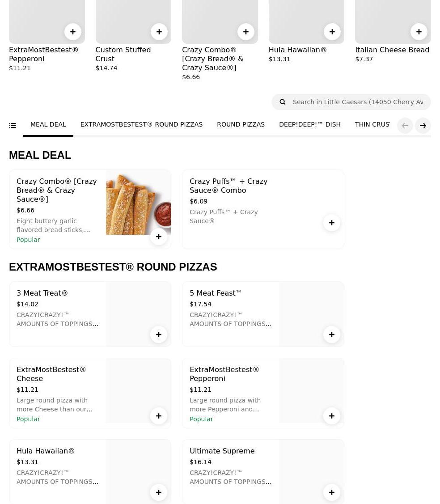Screen dimensions: 440x504
Task: Add Crazy Puffs + Crazy Sauce Combo
Action: click(332, 223)
